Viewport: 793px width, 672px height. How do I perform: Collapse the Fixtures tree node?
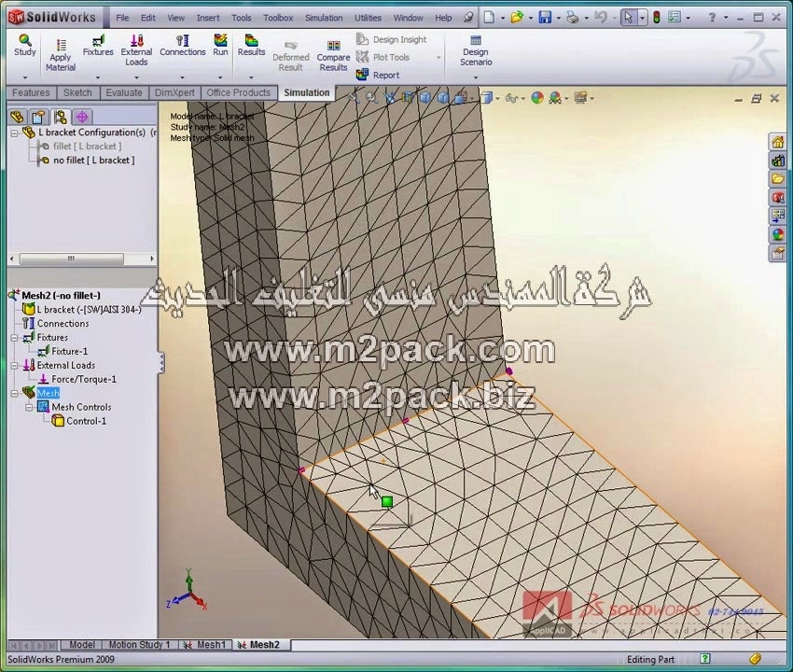(x=15, y=338)
